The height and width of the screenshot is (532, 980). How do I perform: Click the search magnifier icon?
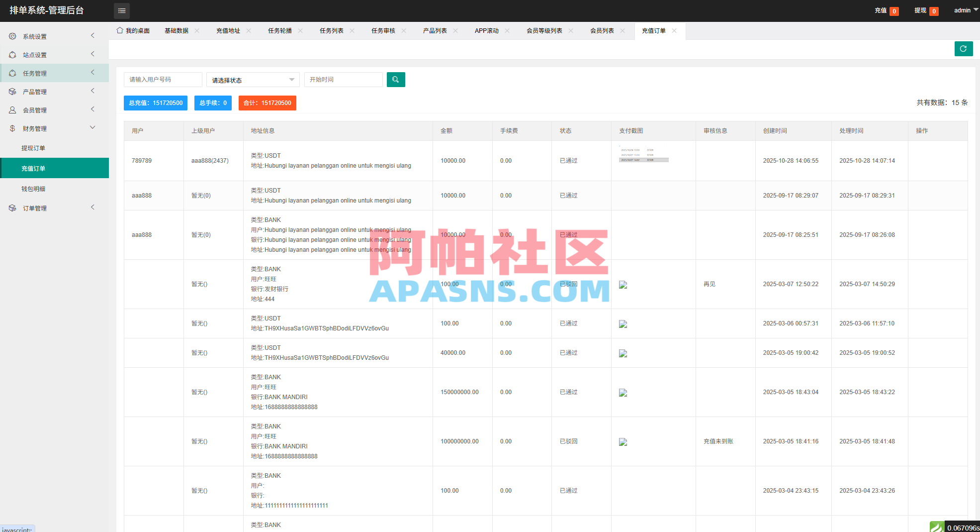[x=396, y=80]
